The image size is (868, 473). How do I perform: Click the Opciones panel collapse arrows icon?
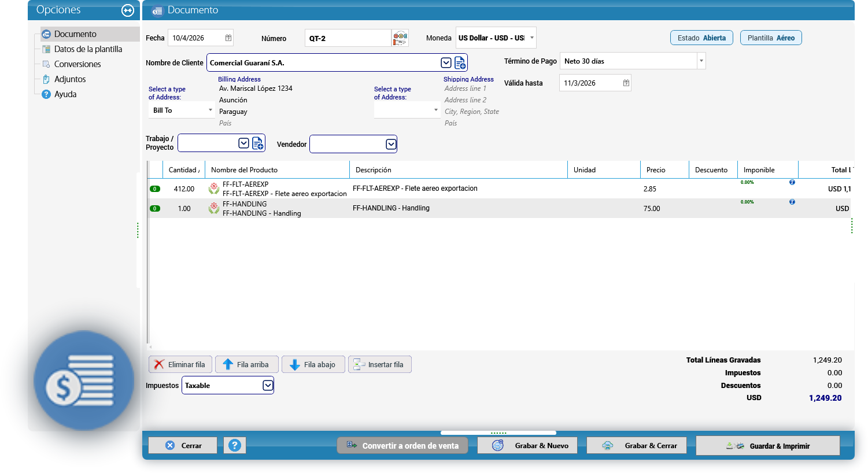(x=128, y=10)
